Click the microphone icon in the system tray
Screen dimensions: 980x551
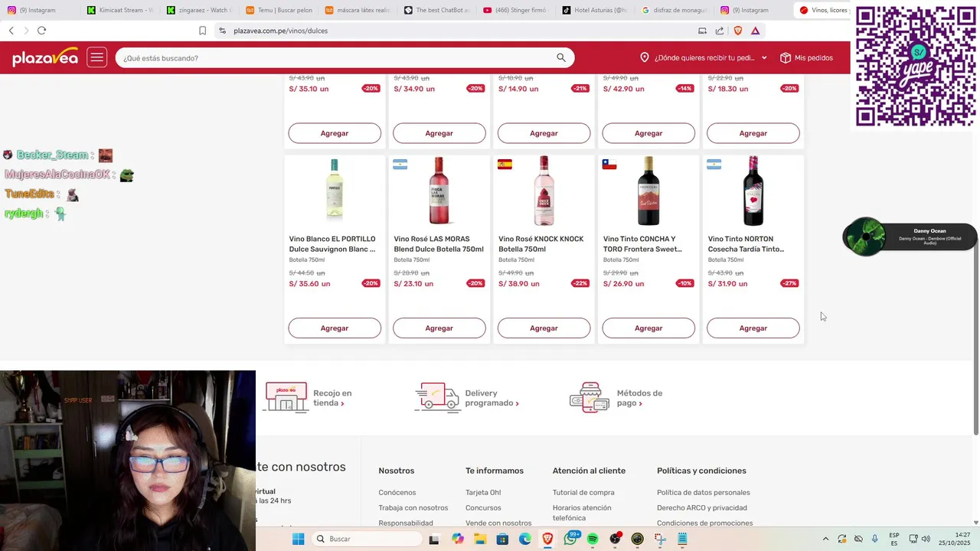click(874, 539)
